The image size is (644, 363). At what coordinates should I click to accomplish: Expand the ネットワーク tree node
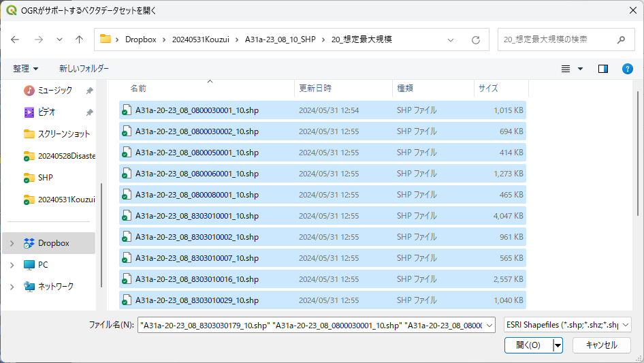point(12,287)
